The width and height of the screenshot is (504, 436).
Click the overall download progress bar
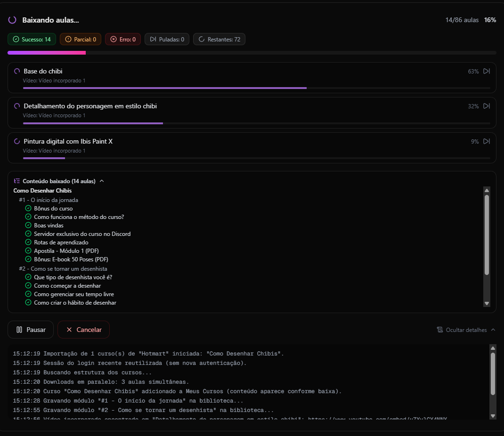click(x=252, y=53)
